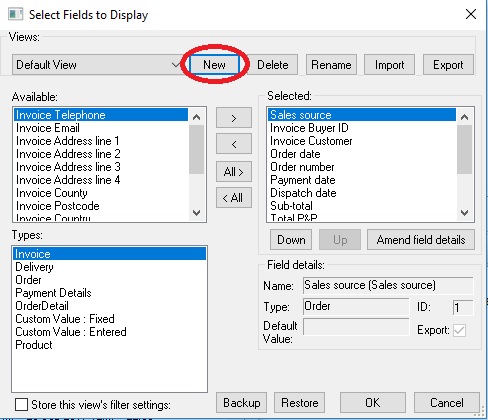Click the single left arrow remove button
This screenshot has width=488, height=420.
point(234,144)
